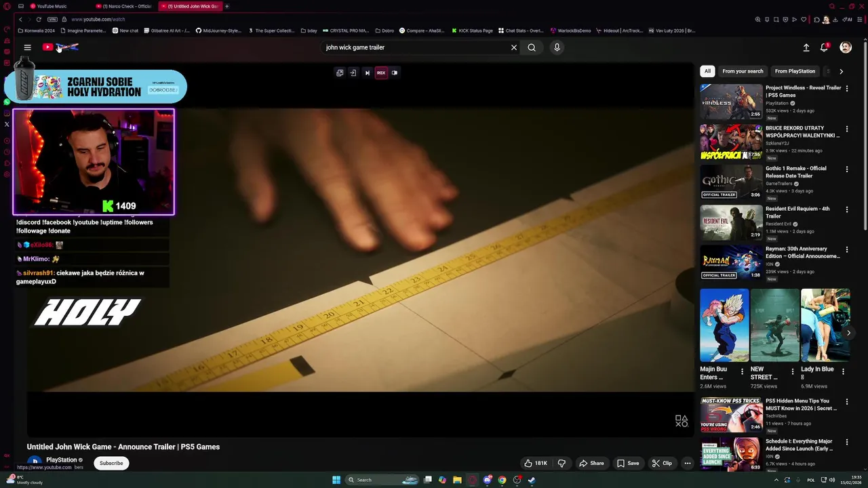The height and width of the screenshot is (488, 868).
Task: Clear the search query with the X
Action: [x=514, y=47]
